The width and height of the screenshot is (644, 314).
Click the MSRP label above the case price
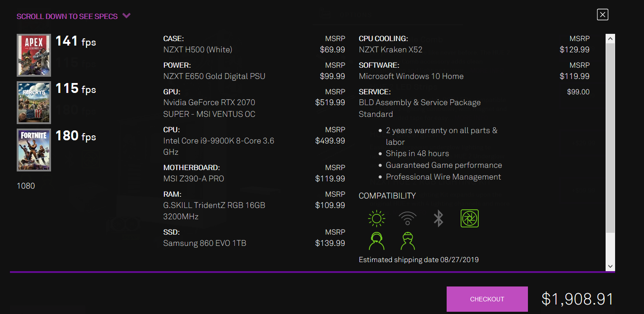pos(335,39)
